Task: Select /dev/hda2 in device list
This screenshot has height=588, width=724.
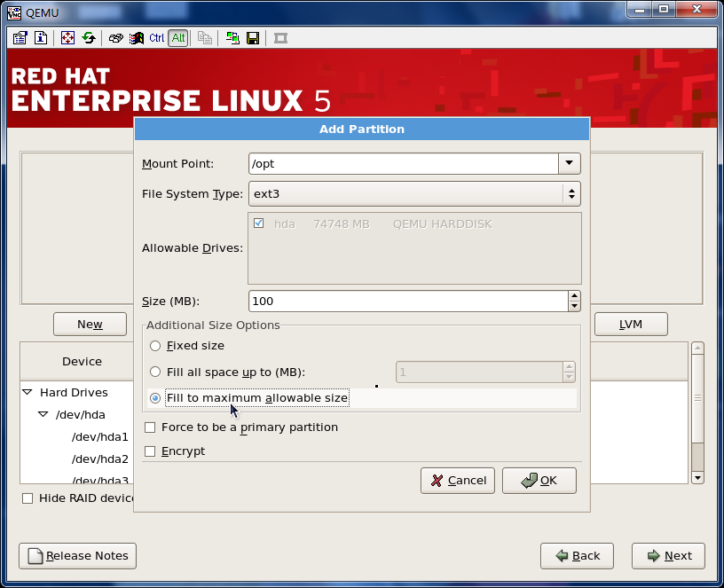Action: [x=99, y=459]
